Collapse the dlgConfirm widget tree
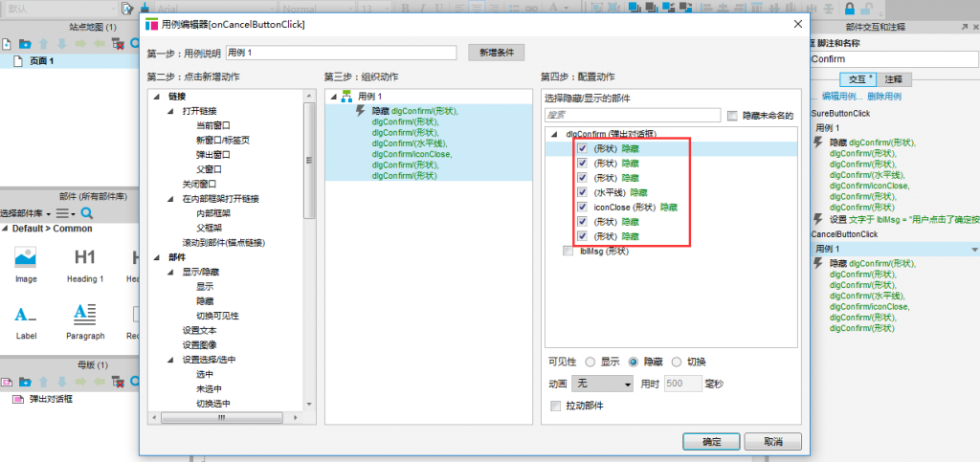This screenshot has height=462, width=980. (x=554, y=134)
